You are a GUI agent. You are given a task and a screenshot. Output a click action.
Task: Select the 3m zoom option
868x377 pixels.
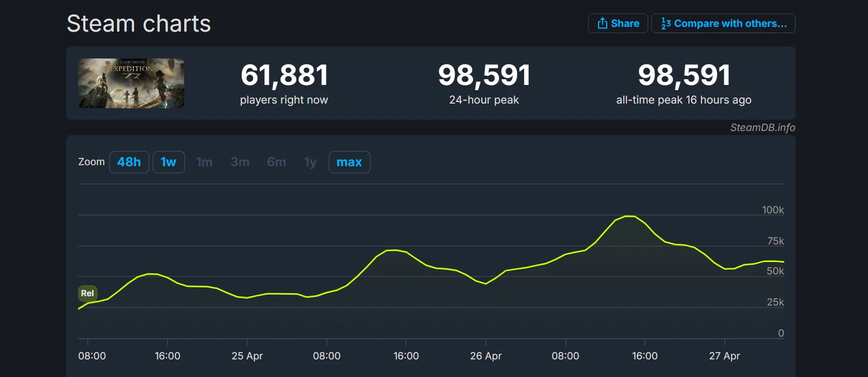point(240,162)
